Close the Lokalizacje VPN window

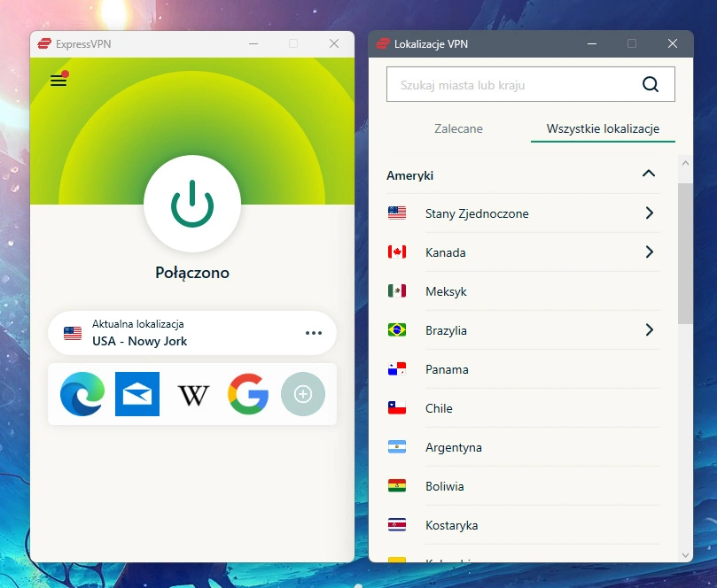click(672, 43)
